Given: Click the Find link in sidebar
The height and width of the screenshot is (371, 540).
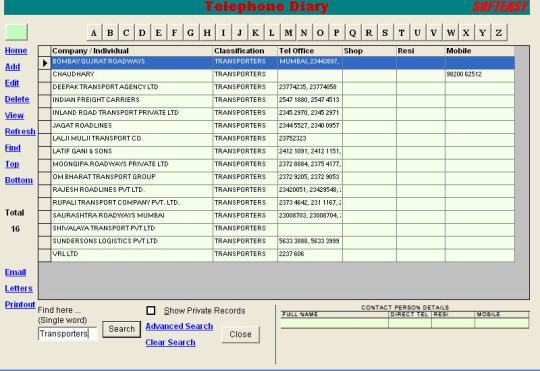Looking at the screenshot, I should pos(13,148).
